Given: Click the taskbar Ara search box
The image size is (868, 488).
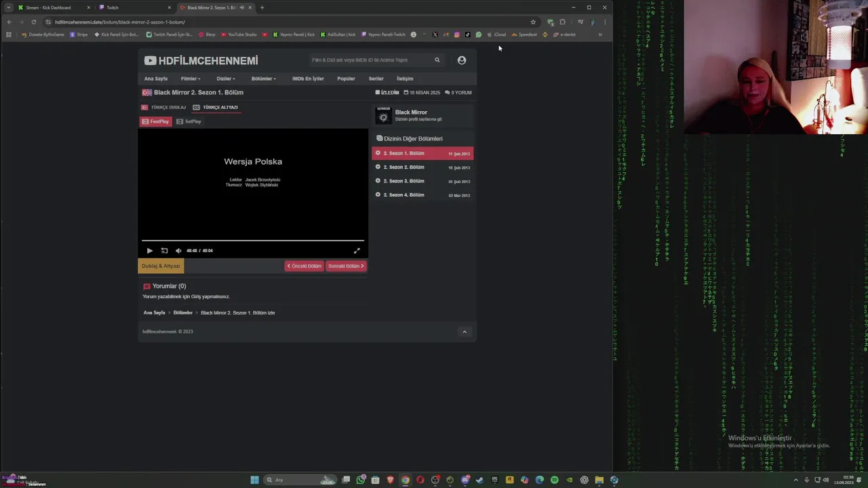Looking at the screenshot, I should (300, 480).
